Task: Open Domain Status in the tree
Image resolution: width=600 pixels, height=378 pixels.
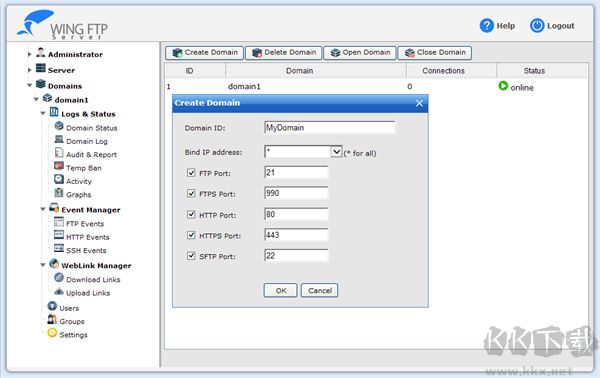Action: click(x=91, y=128)
